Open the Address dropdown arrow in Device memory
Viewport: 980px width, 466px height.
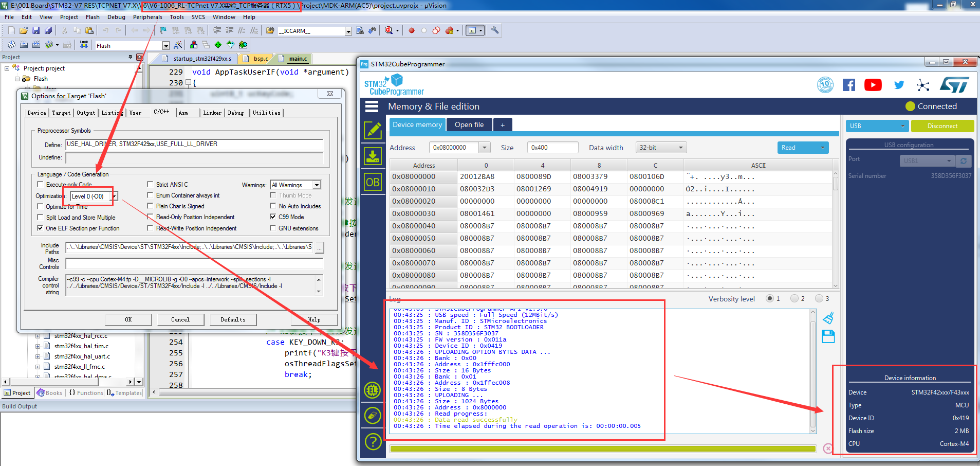(485, 148)
